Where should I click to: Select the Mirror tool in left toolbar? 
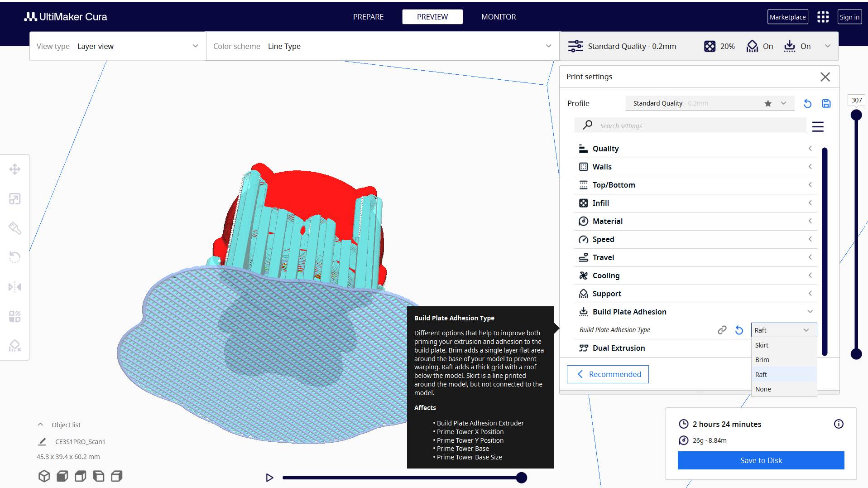[15, 287]
